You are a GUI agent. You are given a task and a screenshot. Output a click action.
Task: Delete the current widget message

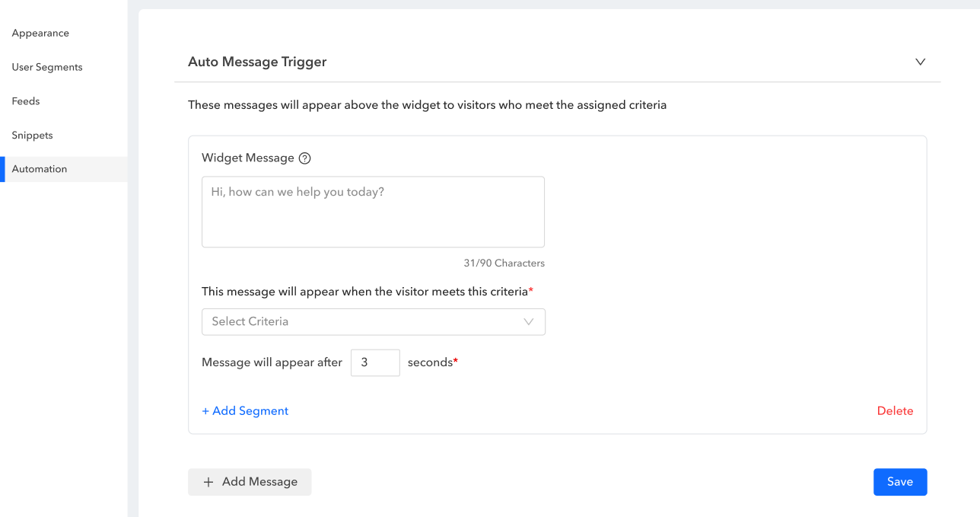click(895, 410)
